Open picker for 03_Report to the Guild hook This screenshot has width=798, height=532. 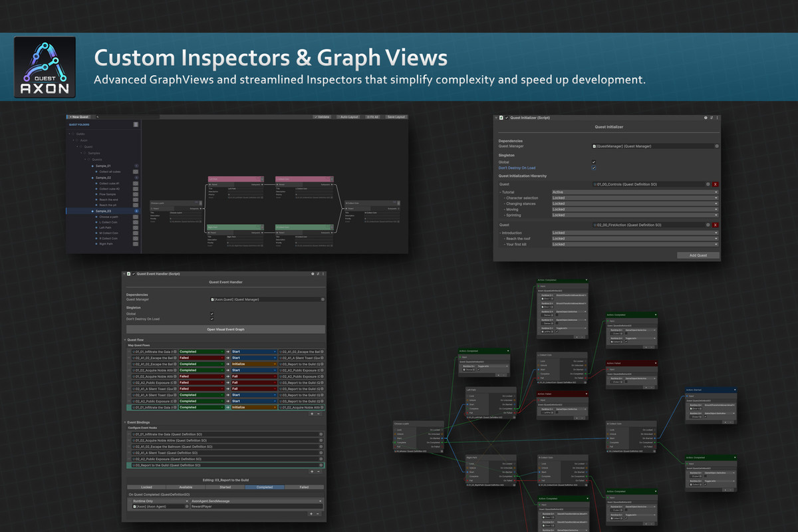(321, 465)
